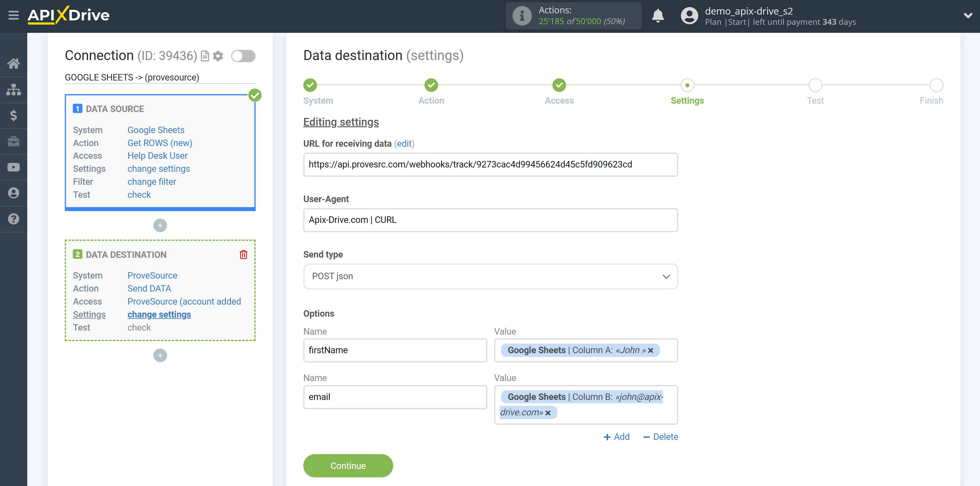This screenshot has height=486, width=980.
Task: Open connections sitemap icon in sidebar
Action: [14, 90]
